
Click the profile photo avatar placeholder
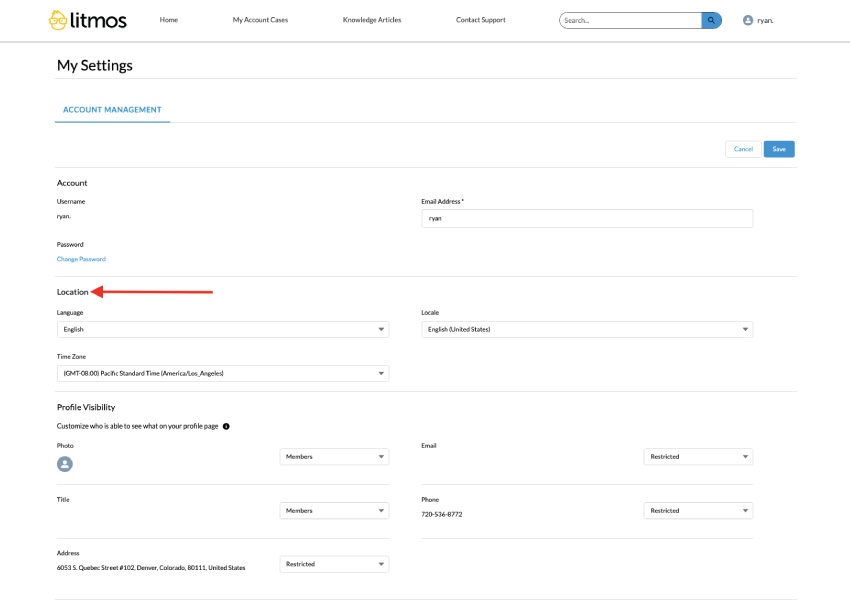point(65,464)
